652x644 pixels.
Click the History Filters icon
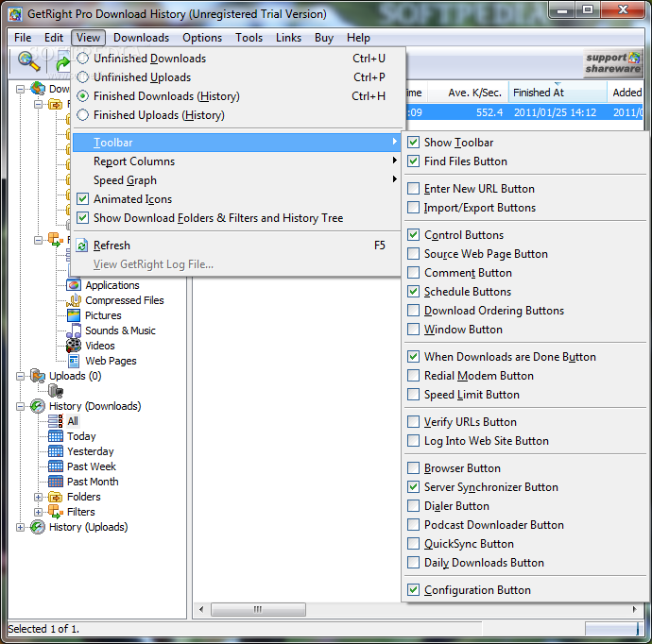[x=56, y=512]
